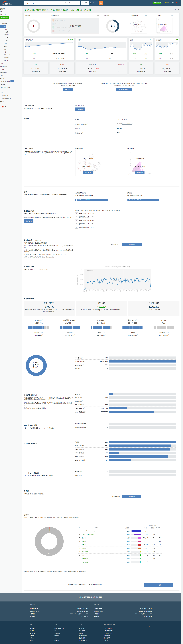Viewport: 183px width, 644px height.
Task: Click the Majestic logo in header
Action: tap(7, 3)
